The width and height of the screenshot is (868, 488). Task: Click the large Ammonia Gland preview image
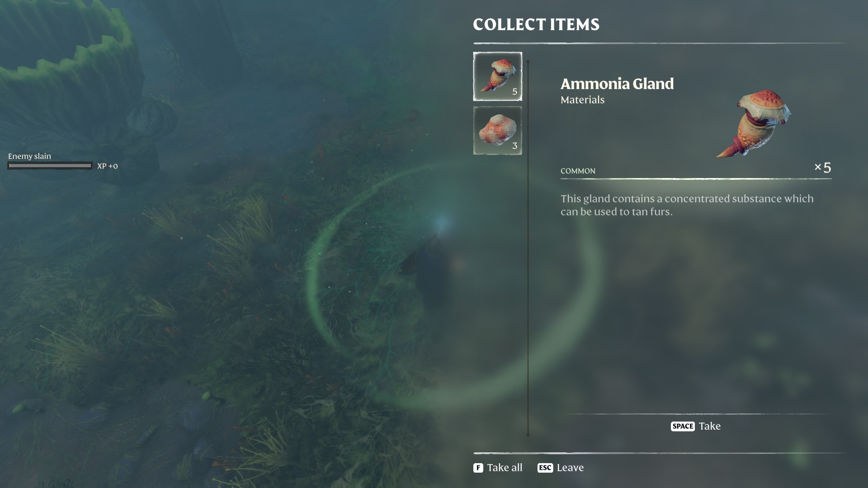[x=754, y=124]
